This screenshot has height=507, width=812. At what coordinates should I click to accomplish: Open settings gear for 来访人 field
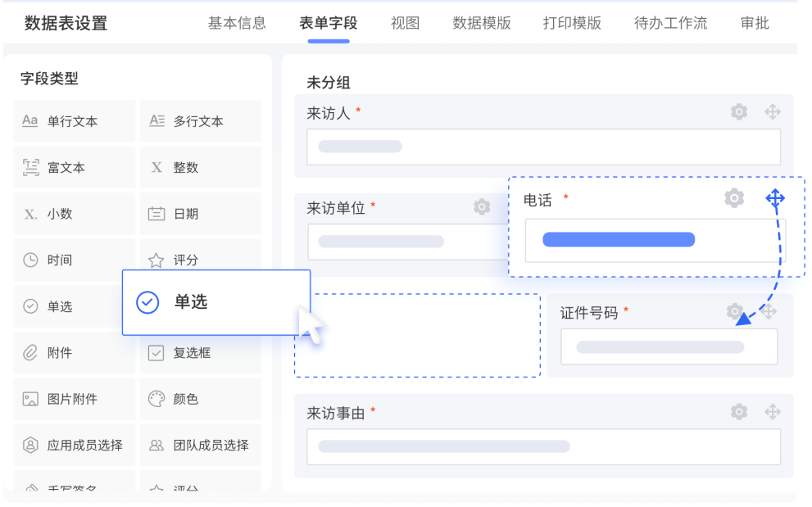(x=739, y=112)
